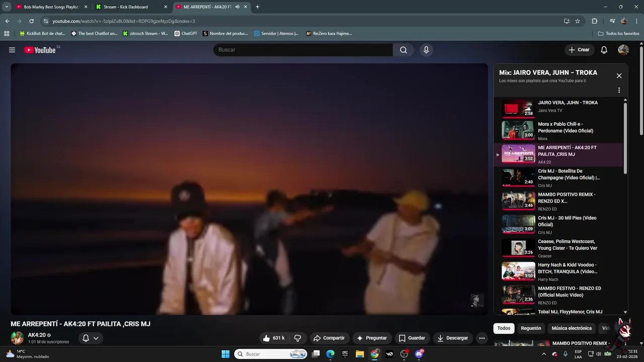Start voice search with the microphone
Screen dimensions: 644x362
tap(426, 50)
